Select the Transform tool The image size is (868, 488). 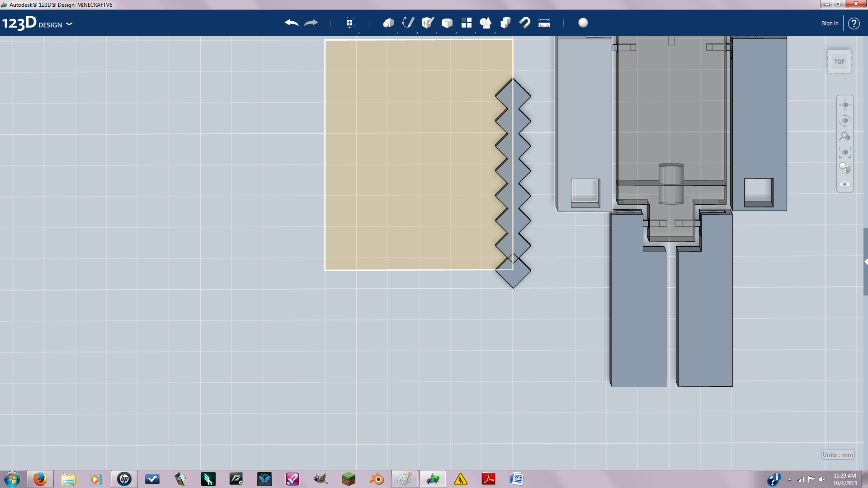tap(350, 23)
